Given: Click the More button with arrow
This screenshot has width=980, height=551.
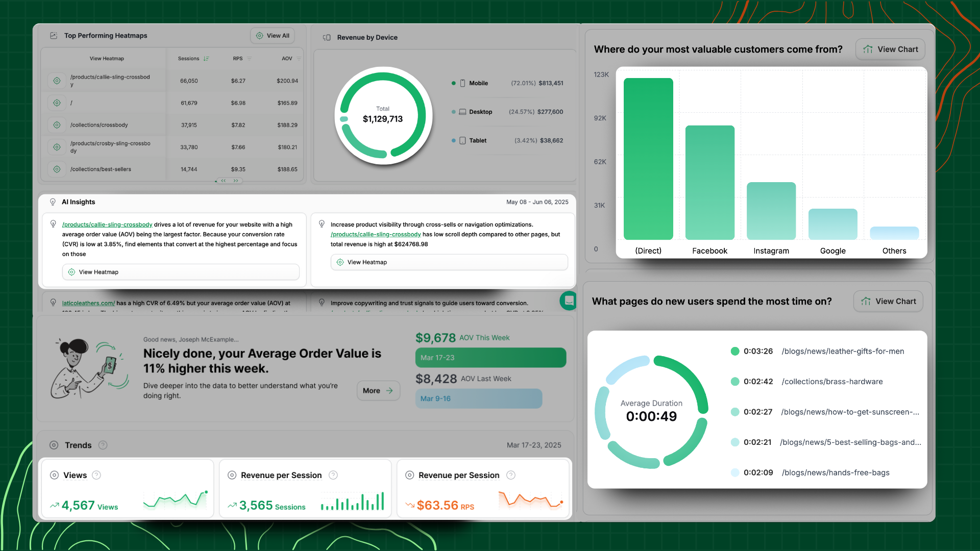Looking at the screenshot, I should [x=378, y=391].
